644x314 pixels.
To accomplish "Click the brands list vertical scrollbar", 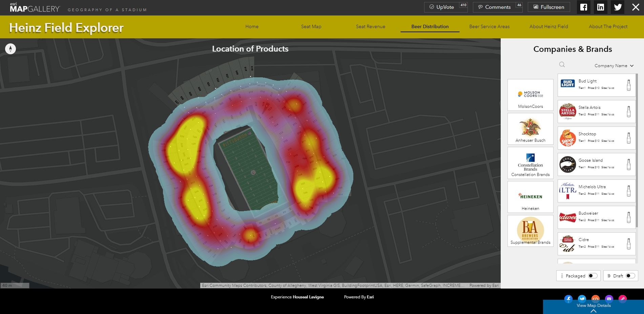I will point(637,150).
